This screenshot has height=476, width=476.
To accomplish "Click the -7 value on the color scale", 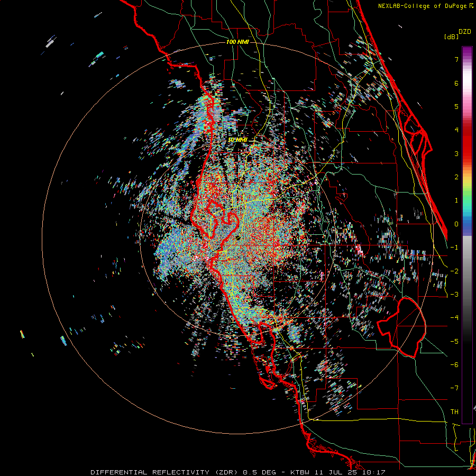I will [x=454, y=388].
